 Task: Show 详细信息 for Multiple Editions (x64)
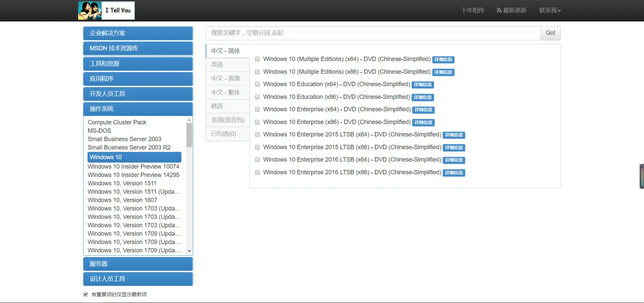pos(443,60)
